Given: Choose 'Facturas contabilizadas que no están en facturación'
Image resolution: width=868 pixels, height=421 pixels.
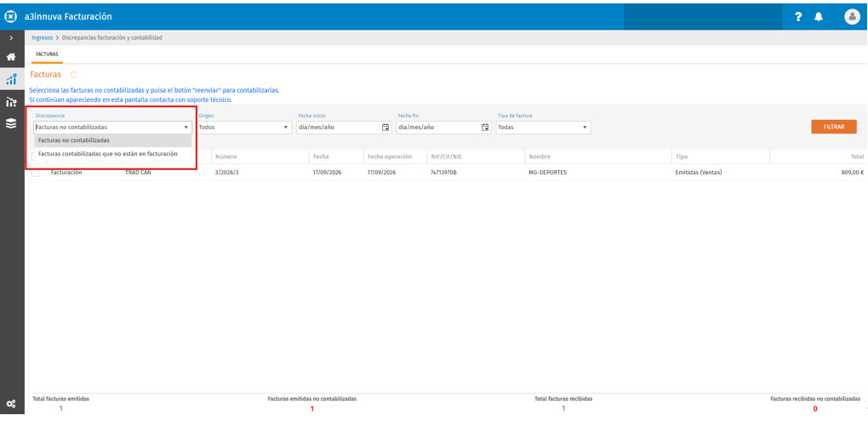Looking at the screenshot, I should (x=113, y=154).
